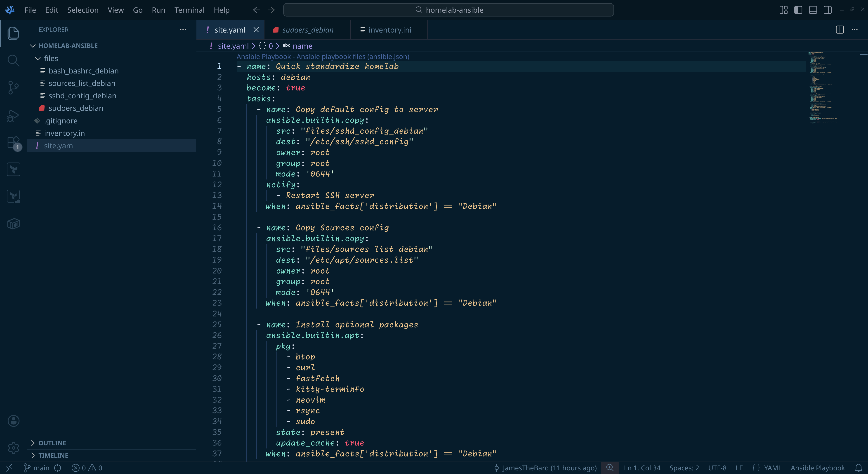Viewport: 868px width, 474px height.
Task: Switch to the inventory.ini tab
Action: point(389,30)
